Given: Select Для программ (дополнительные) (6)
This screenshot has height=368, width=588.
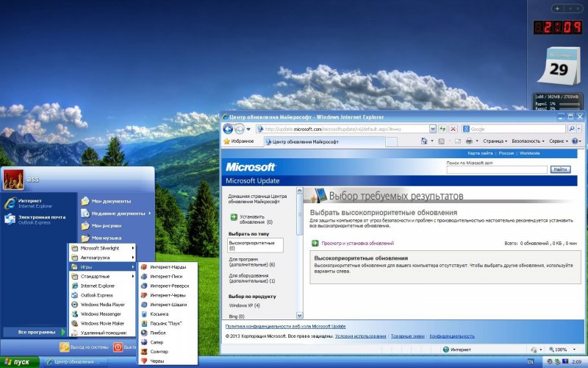Looking at the screenshot, I should pos(251,262).
